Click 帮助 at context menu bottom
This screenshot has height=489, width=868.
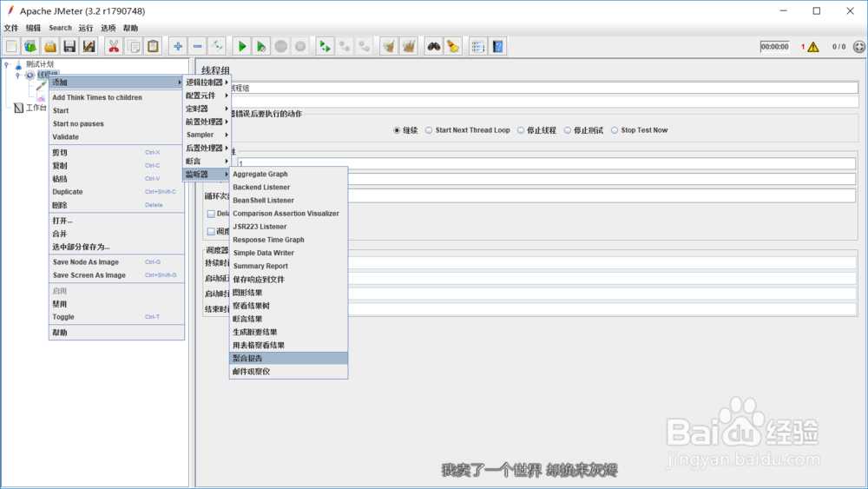pyautogui.click(x=116, y=333)
